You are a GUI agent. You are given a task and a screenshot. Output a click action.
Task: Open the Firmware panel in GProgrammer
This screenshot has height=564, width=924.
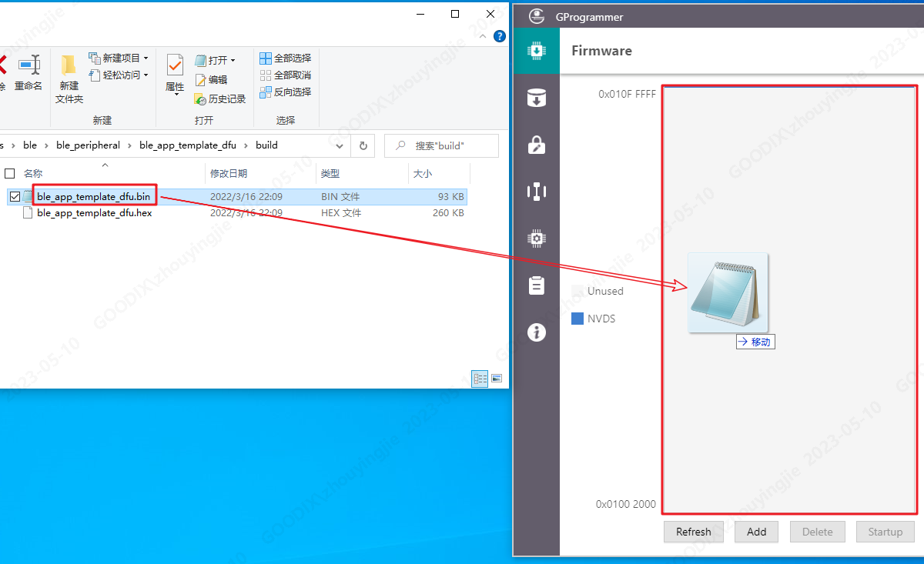click(x=537, y=51)
